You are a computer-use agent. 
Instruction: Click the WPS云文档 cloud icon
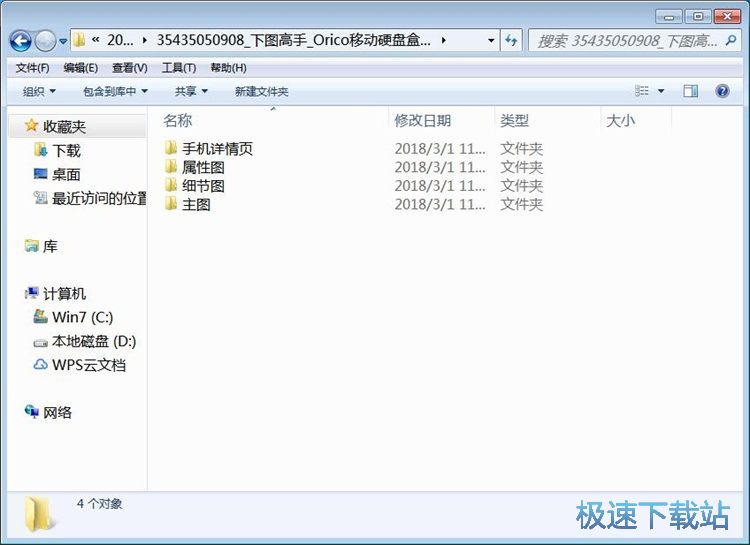tap(41, 365)
